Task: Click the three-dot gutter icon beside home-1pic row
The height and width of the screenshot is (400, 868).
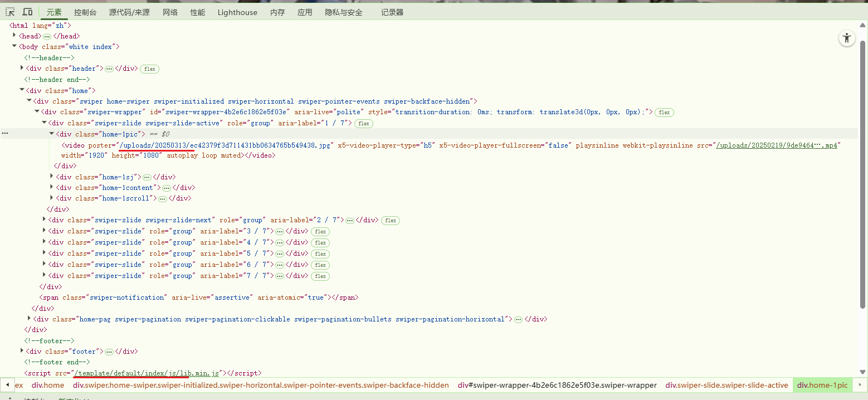Action: click(4, 134)
